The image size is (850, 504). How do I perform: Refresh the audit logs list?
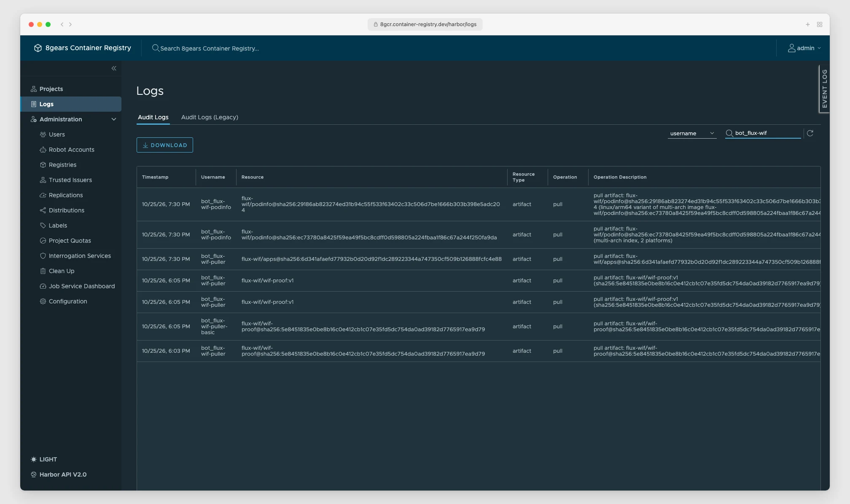(810, 133)
